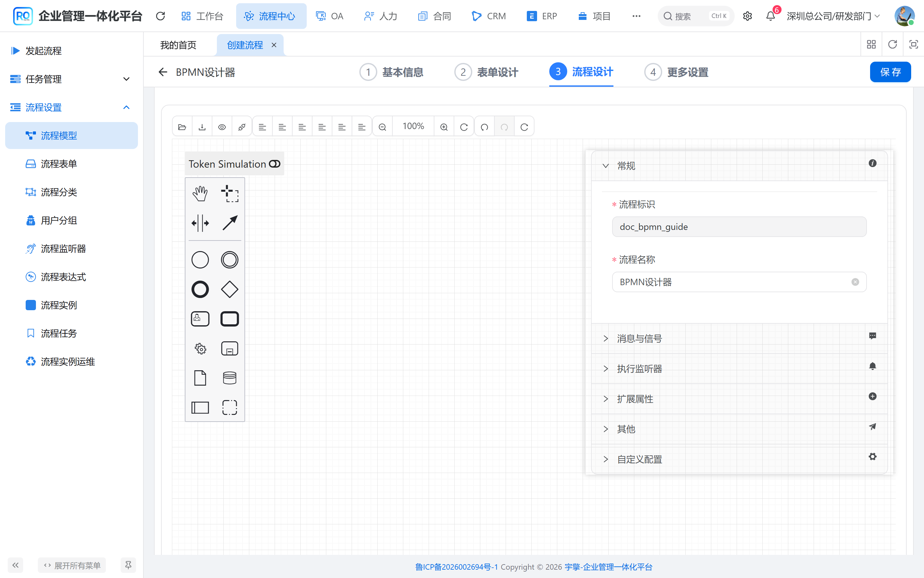The height and width of the screenshot is (578, 924).
Task: Expand the 消息与信号 section
Action: coord(739,338)
